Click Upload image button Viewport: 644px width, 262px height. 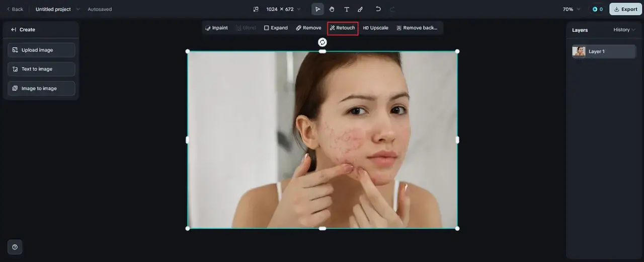tap(41, 50)
